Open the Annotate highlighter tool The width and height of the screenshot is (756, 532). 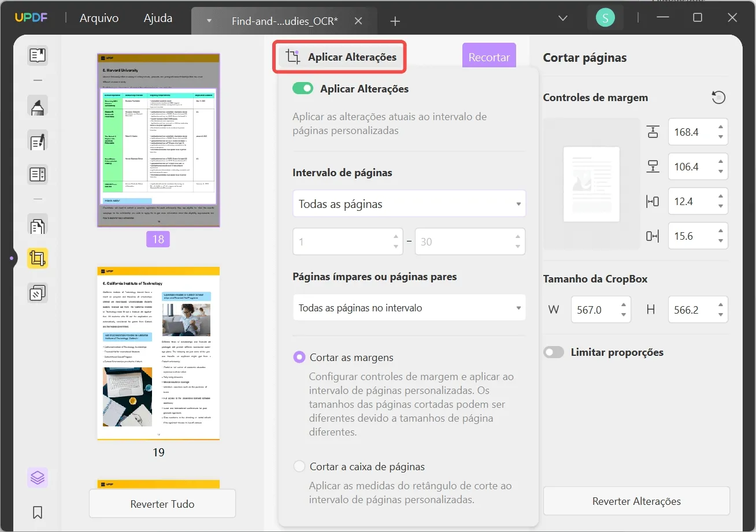[x=37, y=106]
